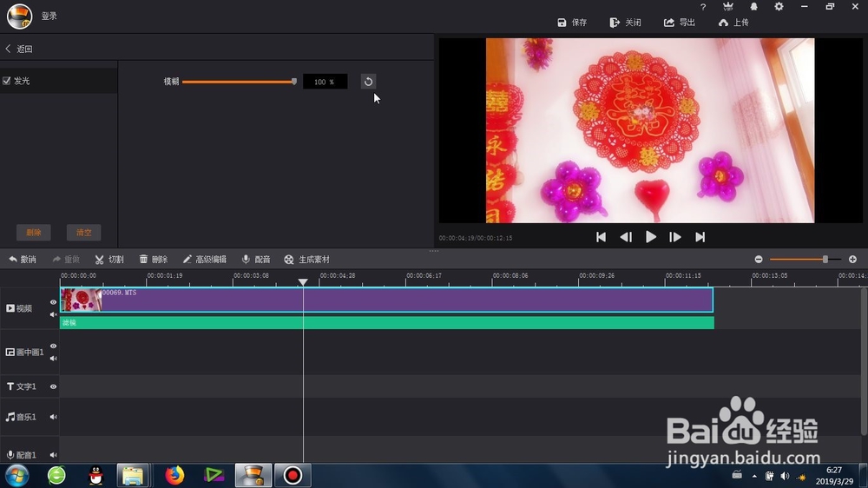Click the 音乐1 track label
868x488 pixels.
click(x=21, y=417)
